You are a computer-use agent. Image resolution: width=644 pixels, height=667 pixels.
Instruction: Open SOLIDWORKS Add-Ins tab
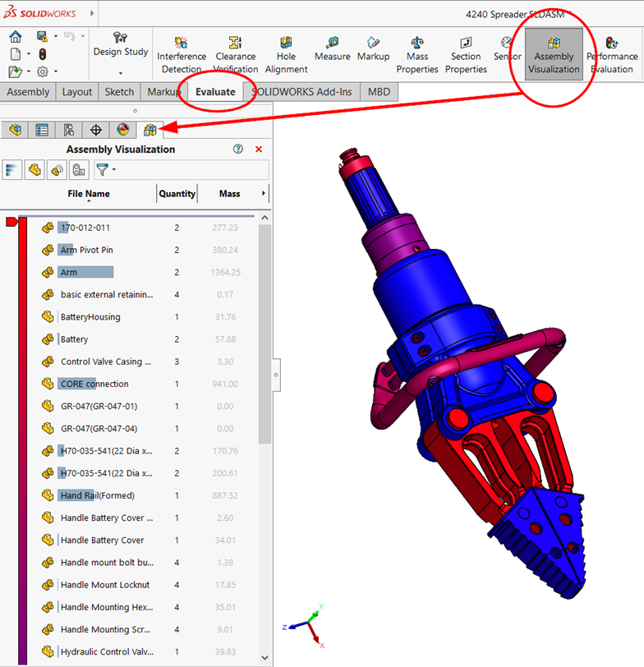[x=301, y=92]
